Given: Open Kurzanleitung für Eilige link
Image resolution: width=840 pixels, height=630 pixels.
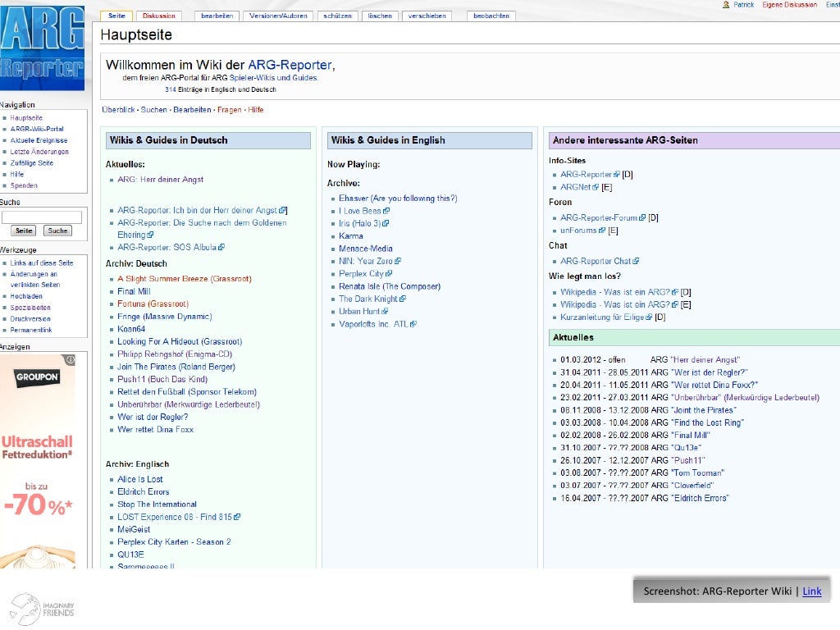Looking at the screenshot, I should point(606,317).
